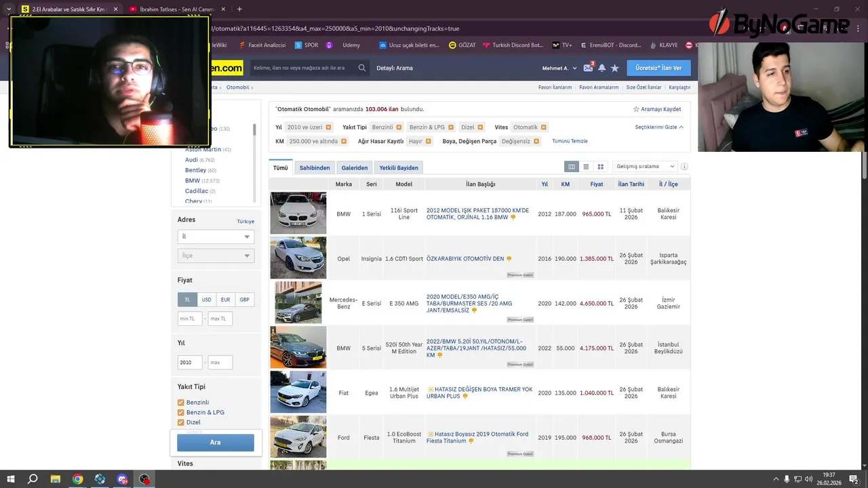
Task: Click the search magnifier icon in site header
Action: tap(362, 68)
